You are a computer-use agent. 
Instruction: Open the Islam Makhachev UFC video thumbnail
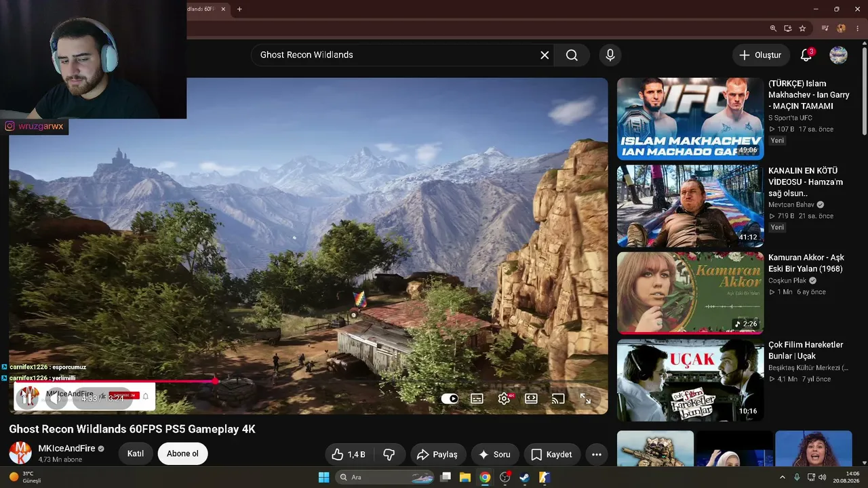[690, 119]
